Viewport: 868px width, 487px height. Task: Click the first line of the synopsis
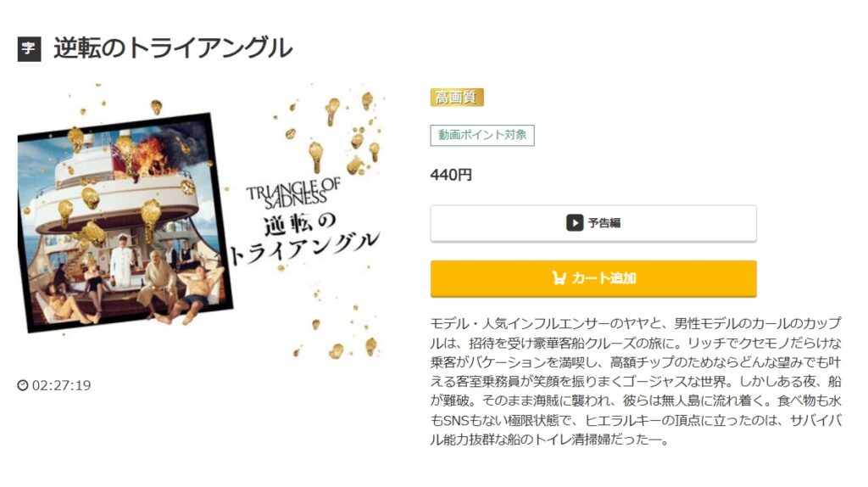[x=636, y=323]
